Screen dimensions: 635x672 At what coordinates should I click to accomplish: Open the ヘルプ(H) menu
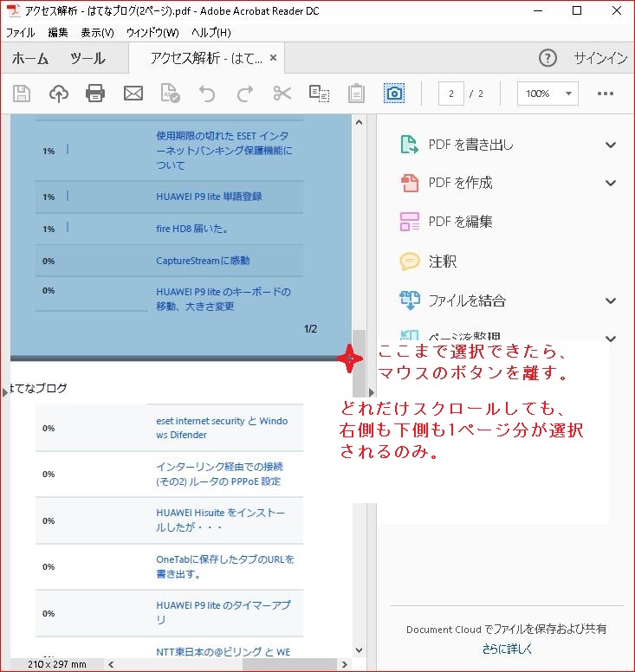click(x=211, y=33)
